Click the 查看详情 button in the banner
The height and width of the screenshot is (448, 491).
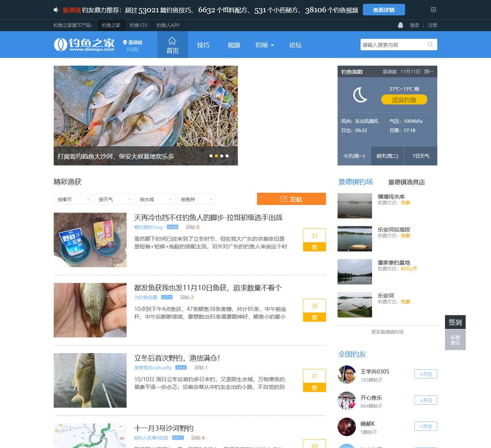(384, 10)
